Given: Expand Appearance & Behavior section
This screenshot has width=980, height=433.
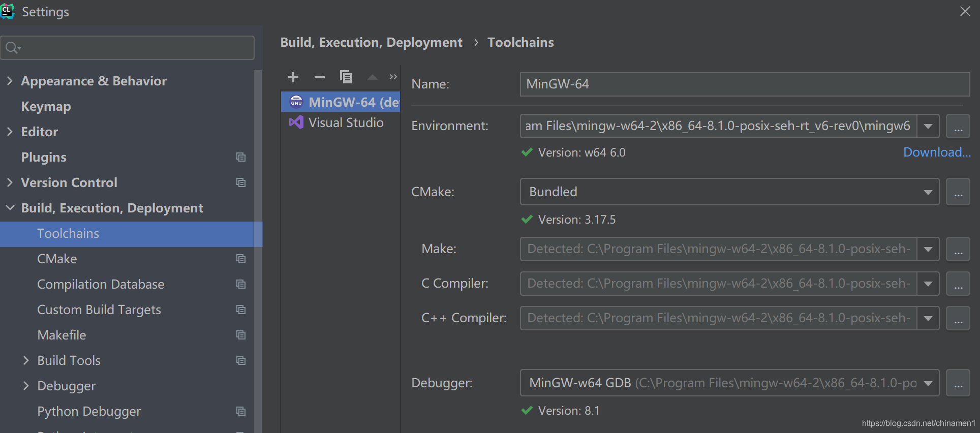Looking at the screenshot, I should pyautogui.click(x=10, y=81).
